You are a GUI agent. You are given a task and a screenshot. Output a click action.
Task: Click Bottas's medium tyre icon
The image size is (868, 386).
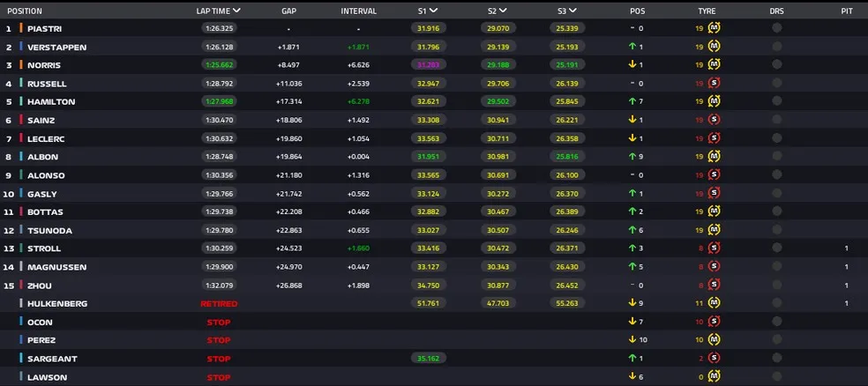point(715,212)
